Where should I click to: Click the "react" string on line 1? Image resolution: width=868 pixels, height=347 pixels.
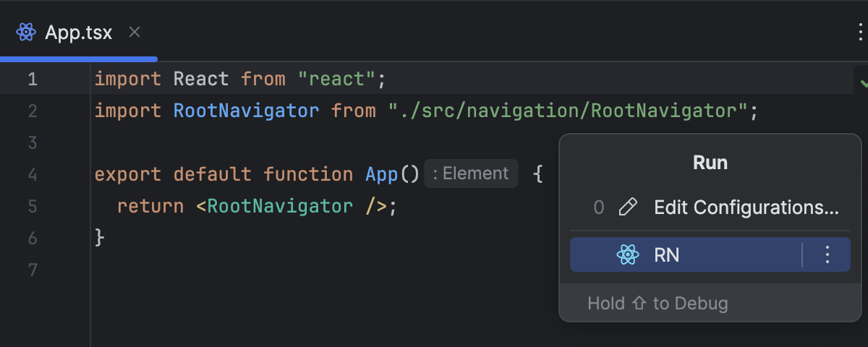337,80
